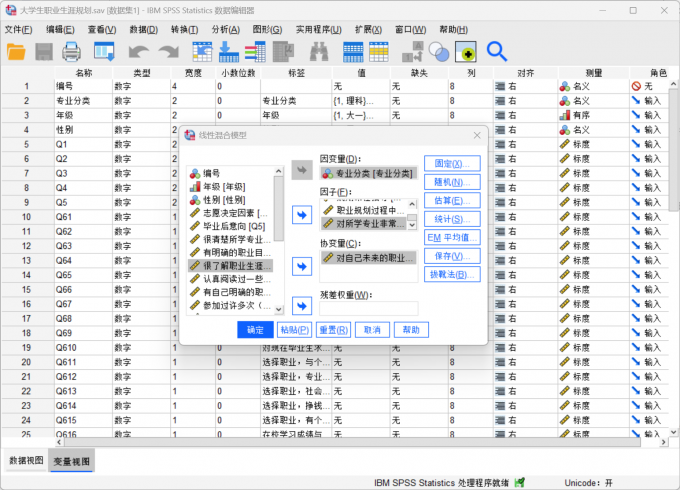Viewport: 680px width, 490px height.
Task: Click the magnifier Search icon
Action: 497,52
